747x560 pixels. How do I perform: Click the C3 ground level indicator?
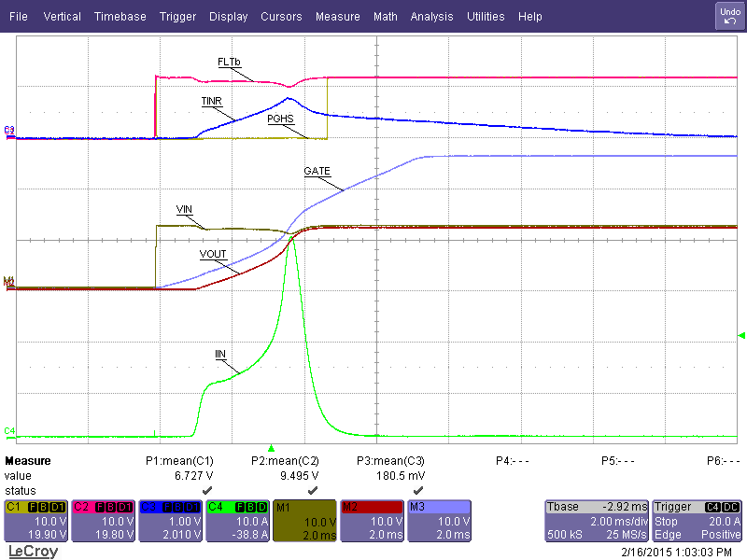coord(9,129)
